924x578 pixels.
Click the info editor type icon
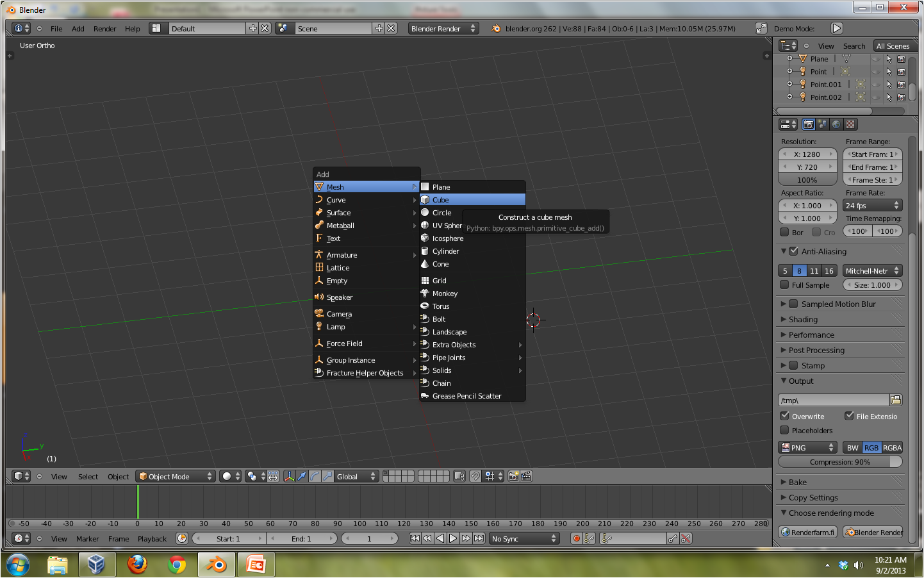click(x=21, y=28)
